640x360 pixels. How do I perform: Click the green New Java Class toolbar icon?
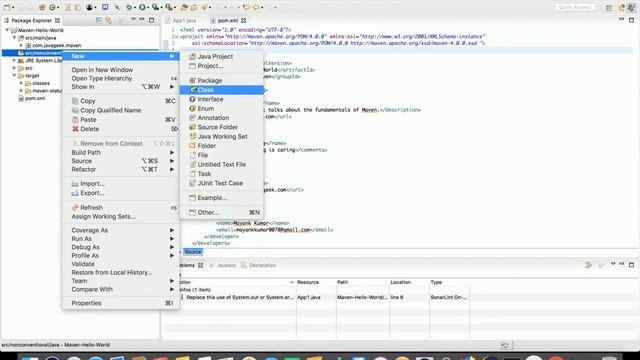pyautogui.click(x=52, y=7)
